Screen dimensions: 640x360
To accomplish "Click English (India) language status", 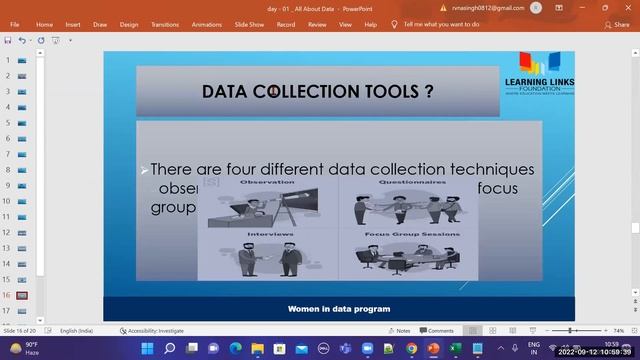I will click(x=76, y=331).
